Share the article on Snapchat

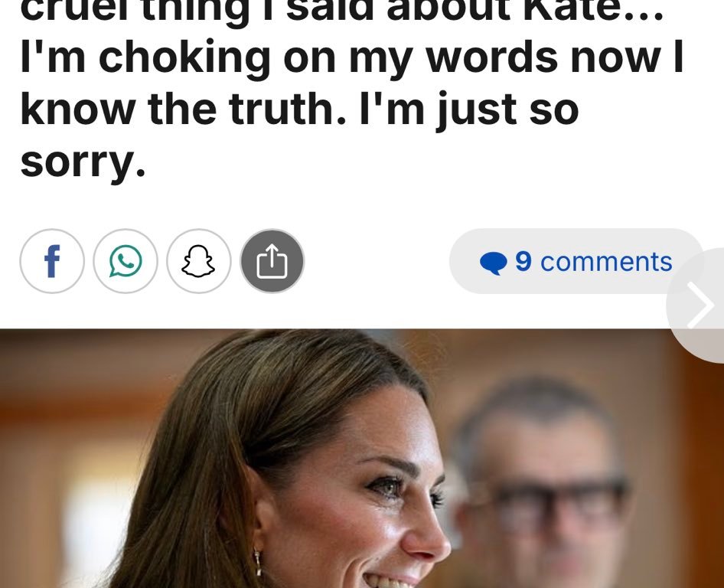point(199,262)
